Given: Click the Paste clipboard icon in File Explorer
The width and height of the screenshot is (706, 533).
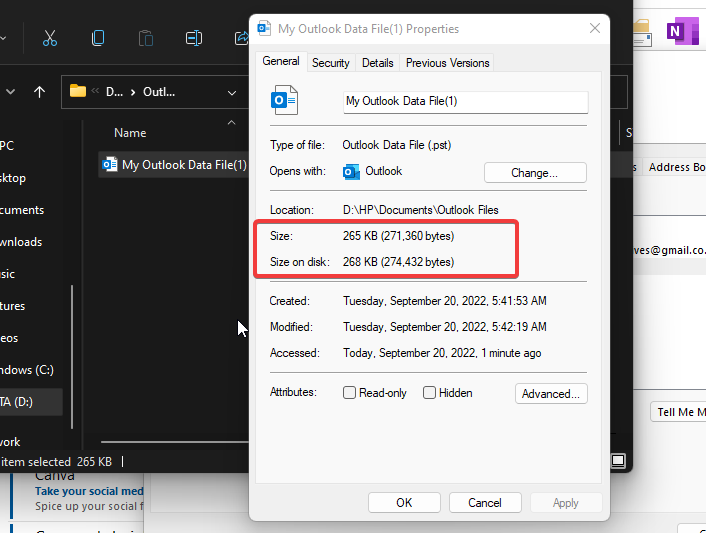Looking at the screenshot, I should click(x=146, y=38).
